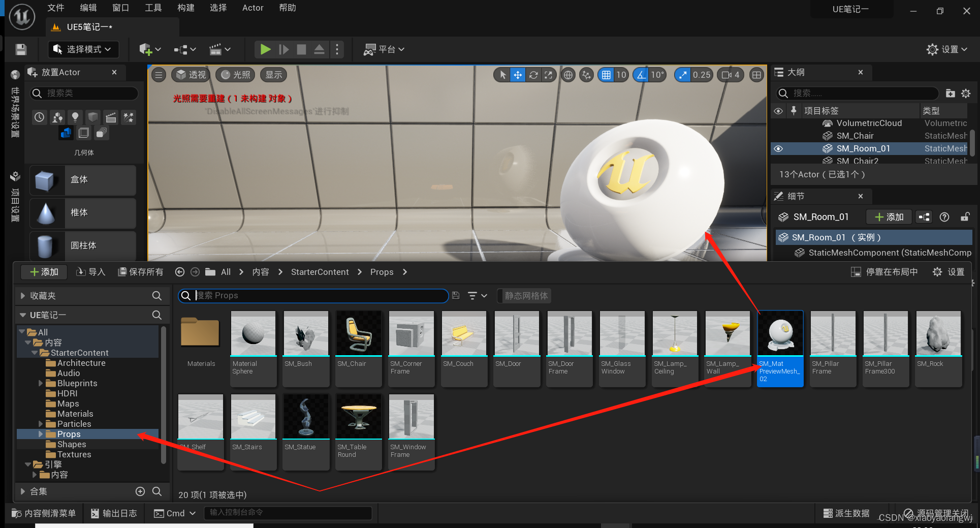The width and height of the screenshot is (980, 528).
Task: Toggle surface snapping icon in viewport
Action: [586, 75]
